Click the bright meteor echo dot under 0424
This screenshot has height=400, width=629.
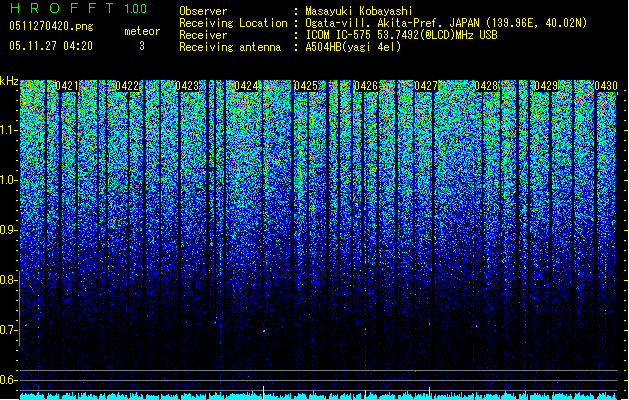(x=264, y=331)
